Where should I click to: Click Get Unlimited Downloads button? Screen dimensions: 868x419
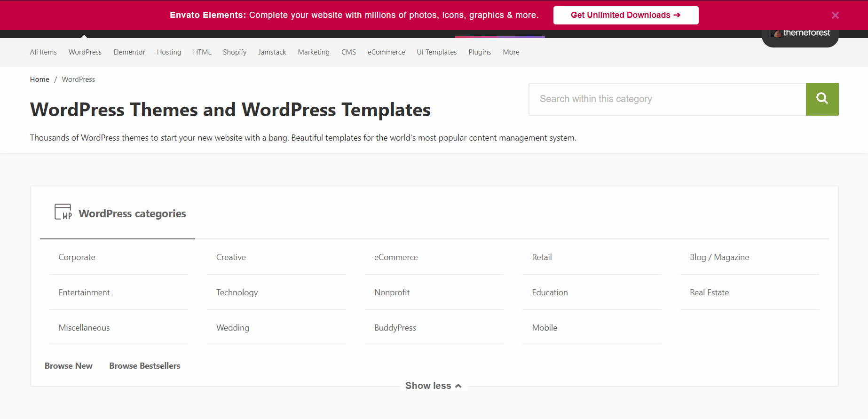point(625,15)
